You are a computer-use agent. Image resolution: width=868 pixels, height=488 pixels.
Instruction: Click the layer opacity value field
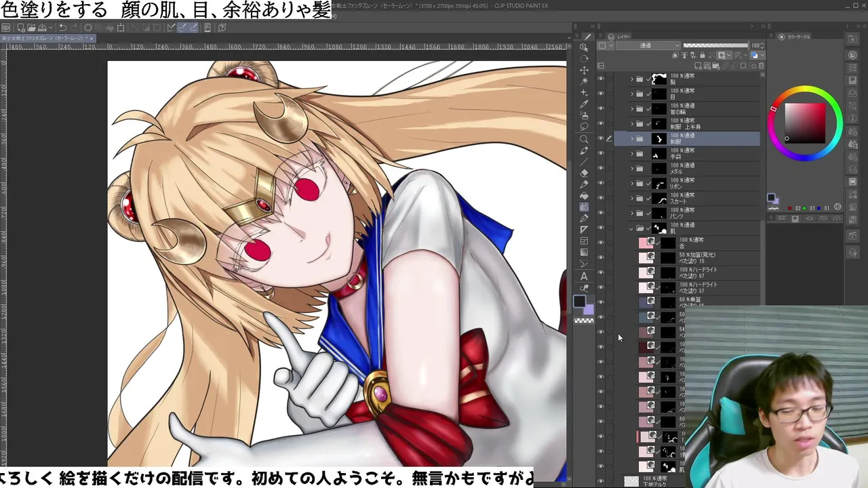(x=755, y=45)
